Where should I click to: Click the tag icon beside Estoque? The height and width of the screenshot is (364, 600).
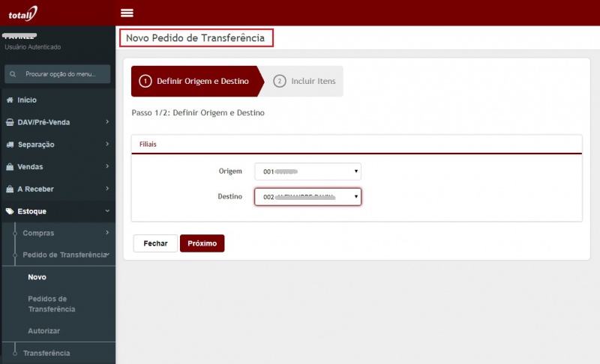point(10,212)
